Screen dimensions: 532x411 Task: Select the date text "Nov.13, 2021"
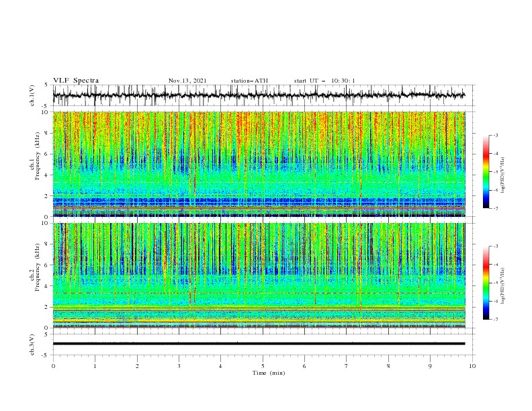tap(187, 81)
